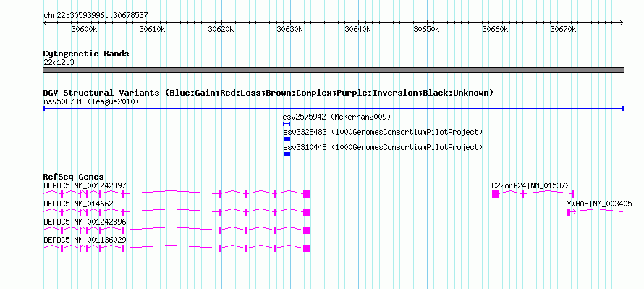
Task: Open the DEPDC5|NM_001242897 gene label
Action: coord(85,186)
